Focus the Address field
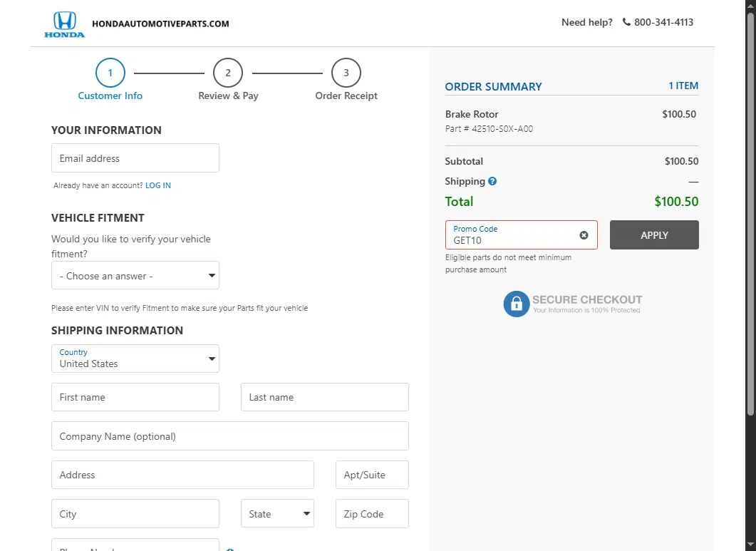Viewport: 756px width, 551px height. [x=182, y=475]
